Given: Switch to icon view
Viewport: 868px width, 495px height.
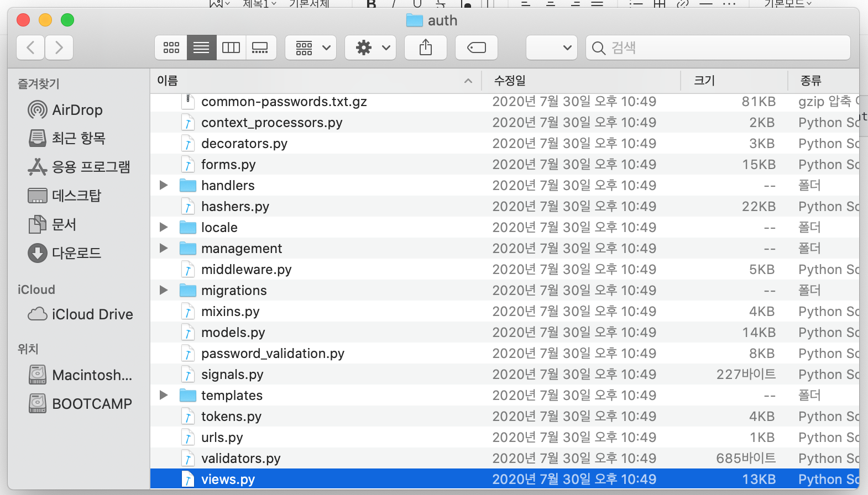Looking at the screenshot, I should pos(171,48).
